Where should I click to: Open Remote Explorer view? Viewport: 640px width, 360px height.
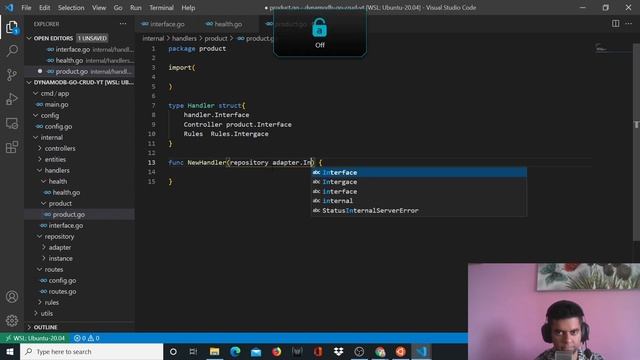(12, 123)
